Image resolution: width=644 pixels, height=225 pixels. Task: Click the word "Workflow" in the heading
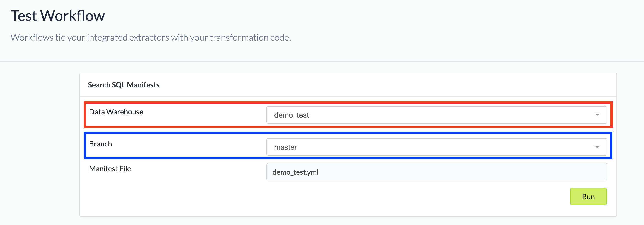pyautogui.click(x=73, y=16)
